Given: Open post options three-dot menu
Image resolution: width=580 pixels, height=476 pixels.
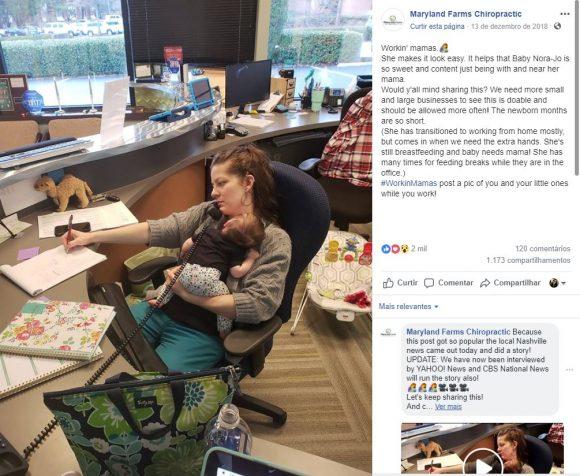Looking at the screenshot, I should point(565,14).
